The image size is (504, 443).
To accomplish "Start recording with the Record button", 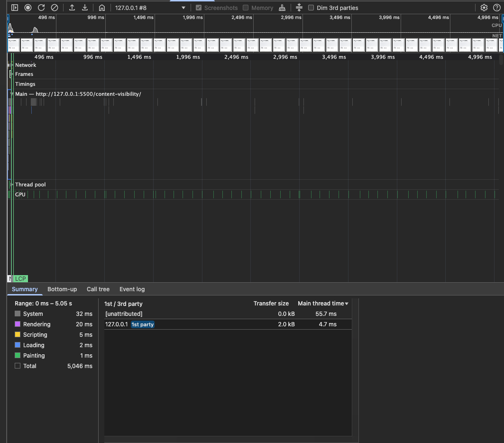I will click(28, 8).
